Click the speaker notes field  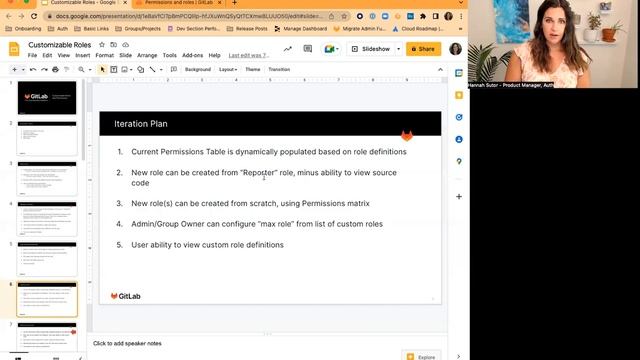pyautogui.click(x=267, y=343)
